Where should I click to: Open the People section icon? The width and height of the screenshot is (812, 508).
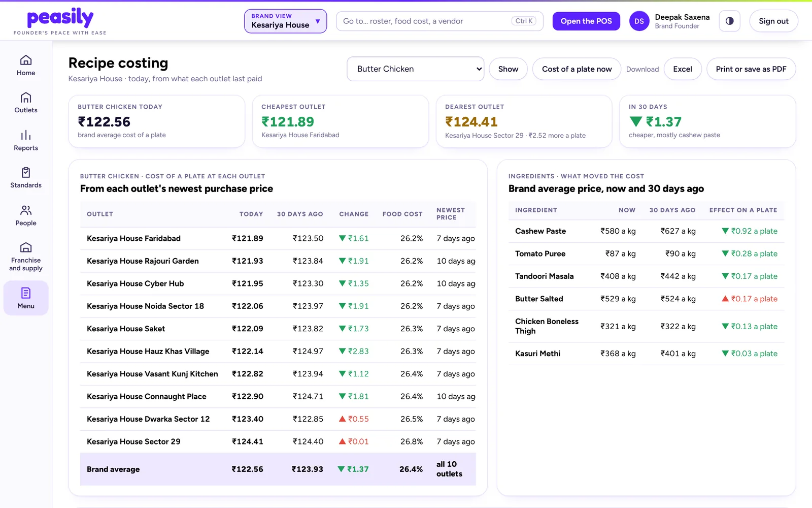click(26, 210)
